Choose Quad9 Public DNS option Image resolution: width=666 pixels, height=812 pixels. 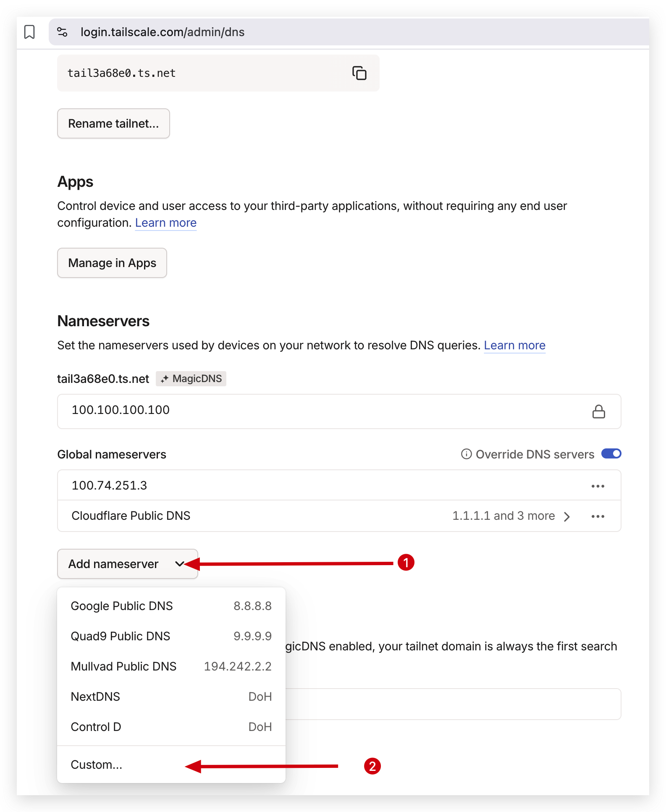click(x=171, y=636)
